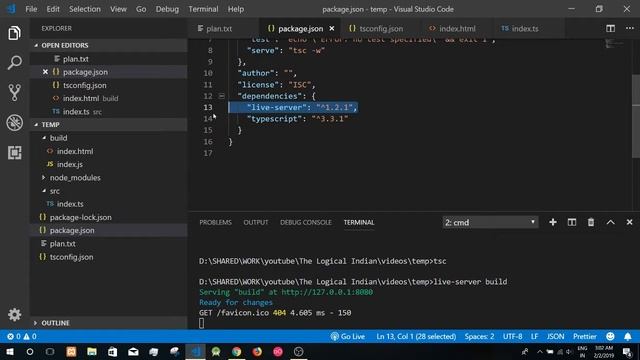Expand the node_modules folder
The image size is (640, 360).
pos(44,178)
